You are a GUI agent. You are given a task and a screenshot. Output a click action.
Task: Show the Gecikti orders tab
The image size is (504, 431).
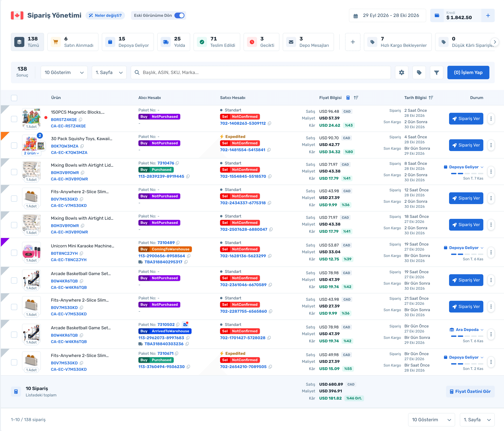(x=261, y=42)
